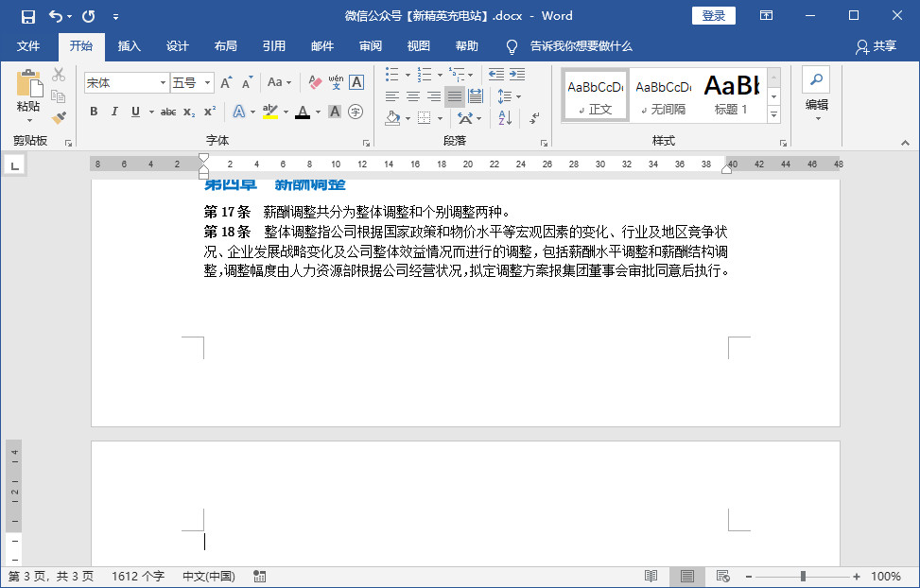Screen dimensions: 920x588
Task: Click the 登录 sign-in button
Action: coord(713,15)
